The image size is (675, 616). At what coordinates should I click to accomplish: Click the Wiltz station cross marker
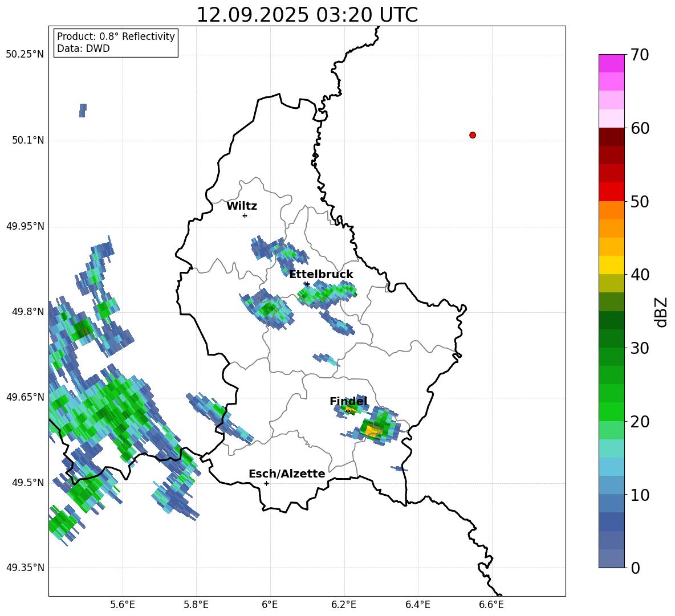(245, 215)
